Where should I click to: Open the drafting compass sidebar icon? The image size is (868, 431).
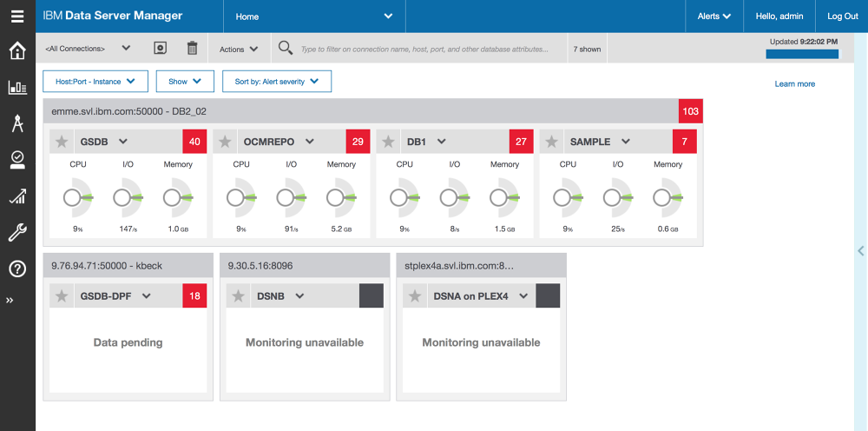[x=17, y=123]
